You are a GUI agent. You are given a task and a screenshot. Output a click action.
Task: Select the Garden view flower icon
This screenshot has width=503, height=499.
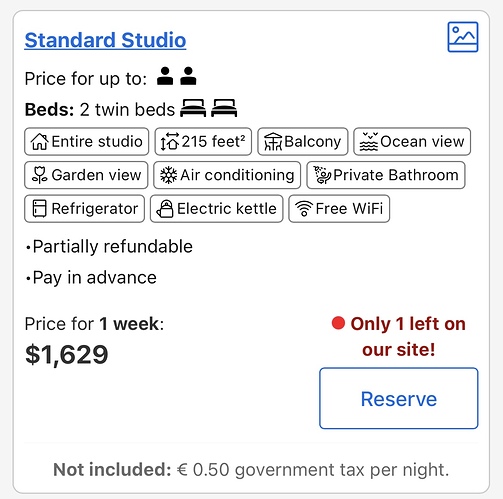pos(39,175)
